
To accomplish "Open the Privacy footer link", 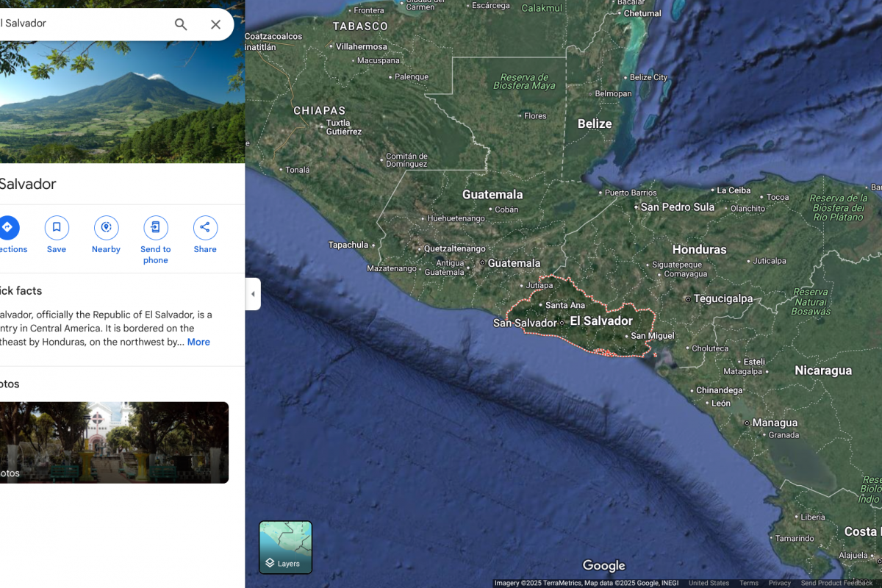I will pos(779,583).
